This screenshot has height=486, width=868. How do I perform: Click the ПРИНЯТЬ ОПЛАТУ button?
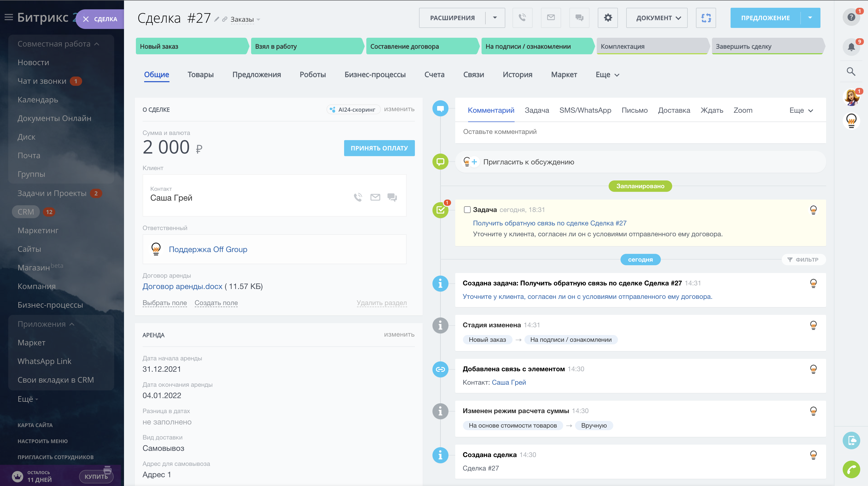coord(379,148)
